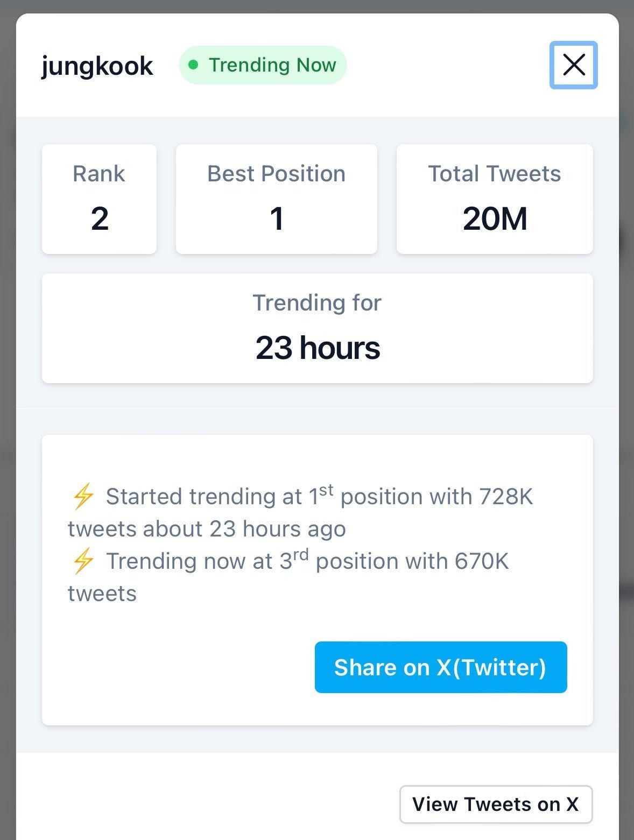Screen dimensions: 634x840
Task: Click the 'Trending for' label
Action: 317,303
